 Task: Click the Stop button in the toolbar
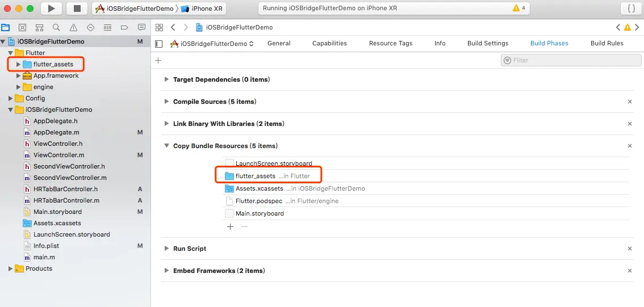[77, 8]
